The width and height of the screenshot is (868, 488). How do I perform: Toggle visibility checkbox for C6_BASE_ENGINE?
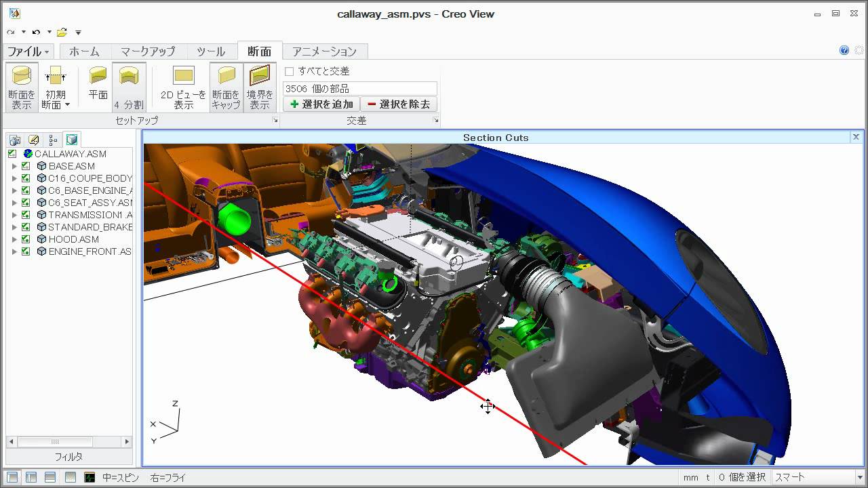pos(26,190)
